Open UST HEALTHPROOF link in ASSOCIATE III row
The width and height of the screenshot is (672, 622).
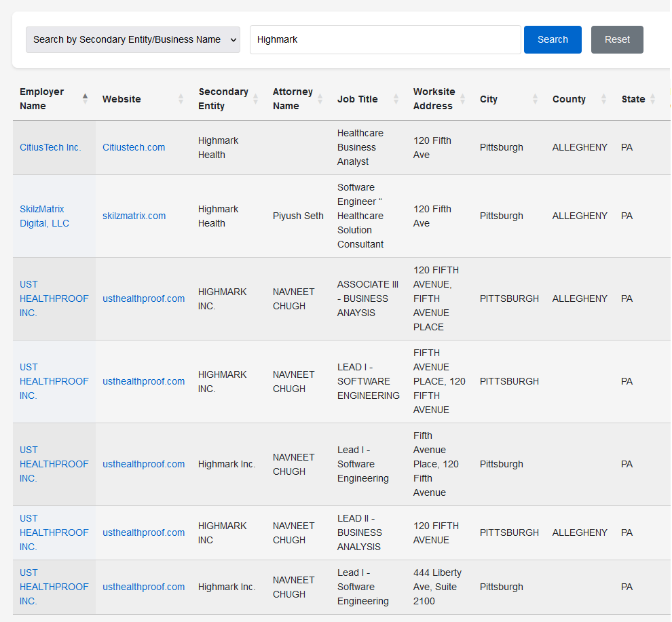(x=54, y=298)
